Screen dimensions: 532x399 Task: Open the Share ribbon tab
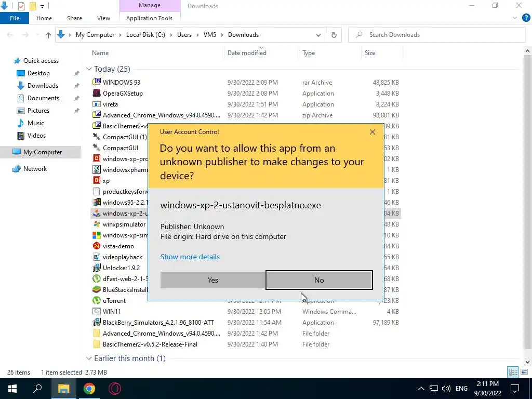74,18
